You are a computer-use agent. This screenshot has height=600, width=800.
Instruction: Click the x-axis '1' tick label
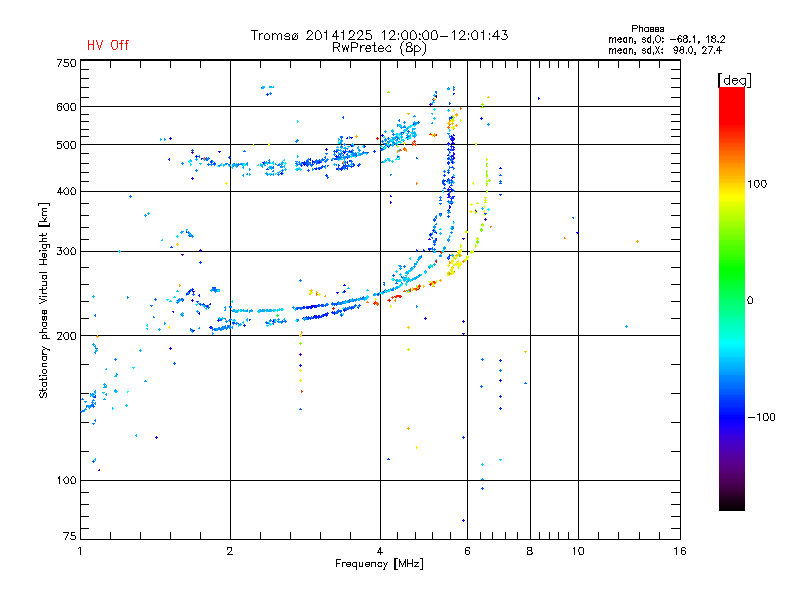(x=80, y=551)
